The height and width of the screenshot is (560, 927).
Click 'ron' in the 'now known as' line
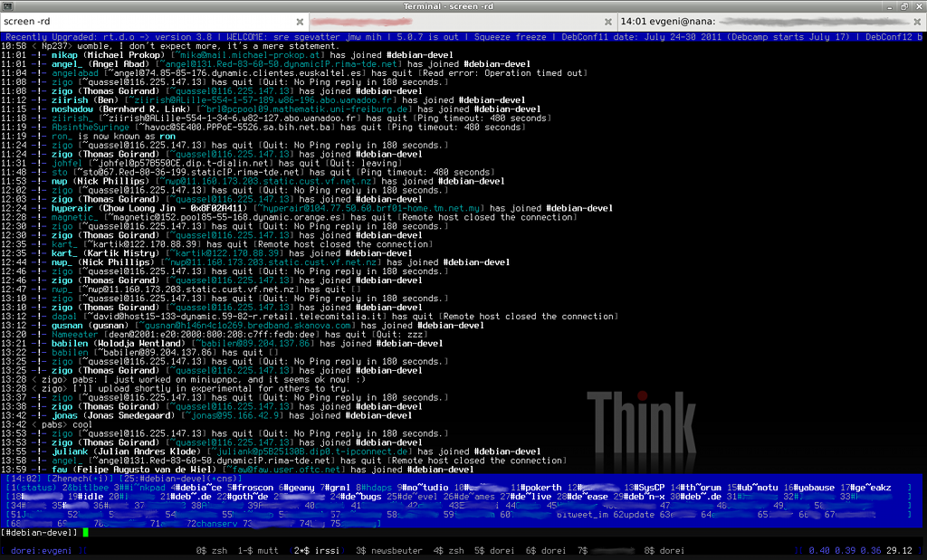(x=167, y=136)
